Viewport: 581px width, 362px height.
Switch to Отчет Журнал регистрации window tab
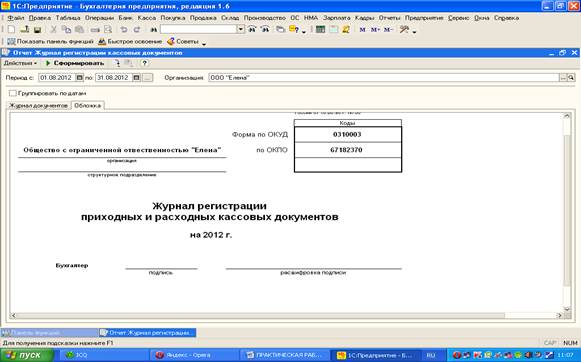[147, 333]
